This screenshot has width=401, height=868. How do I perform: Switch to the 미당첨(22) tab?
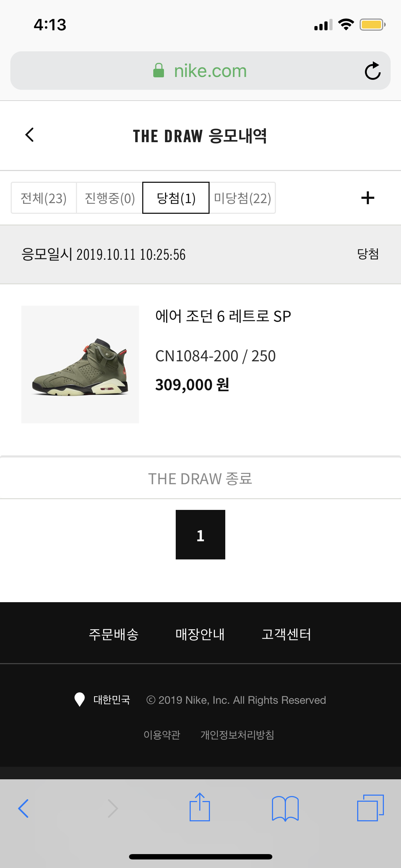tap(242, 198)
